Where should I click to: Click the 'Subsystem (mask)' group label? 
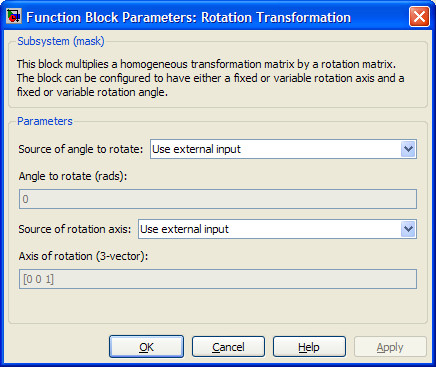[61, 41]
